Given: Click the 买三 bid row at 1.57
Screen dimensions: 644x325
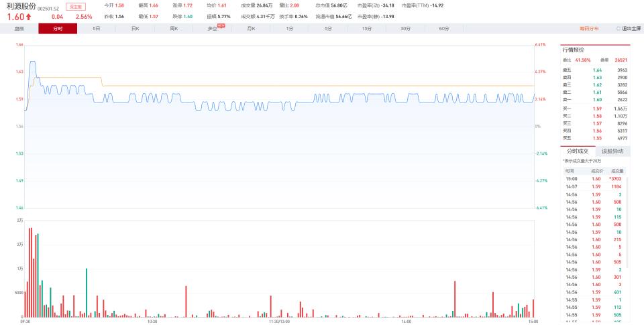Looking at the screenshot, I should 595,123.
